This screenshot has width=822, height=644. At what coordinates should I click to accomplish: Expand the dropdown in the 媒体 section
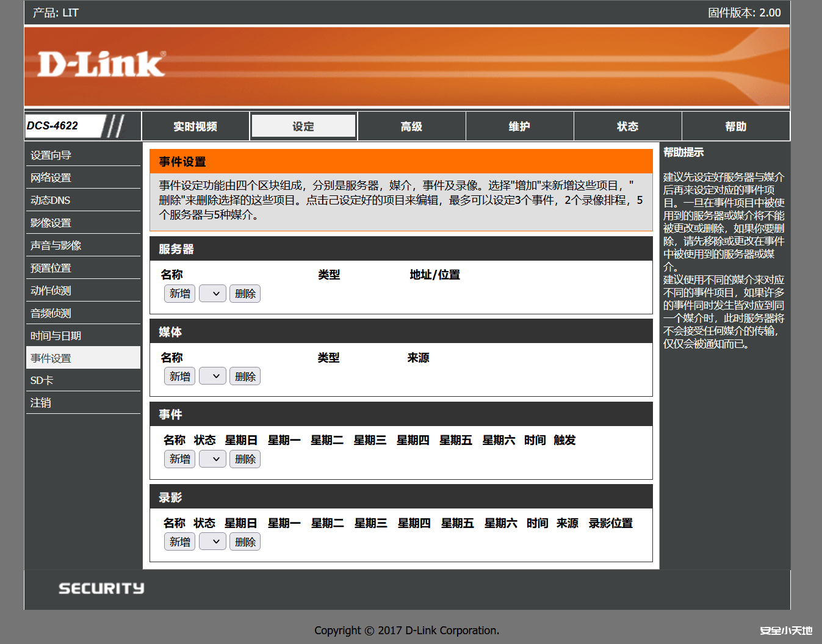click(212, 376)
